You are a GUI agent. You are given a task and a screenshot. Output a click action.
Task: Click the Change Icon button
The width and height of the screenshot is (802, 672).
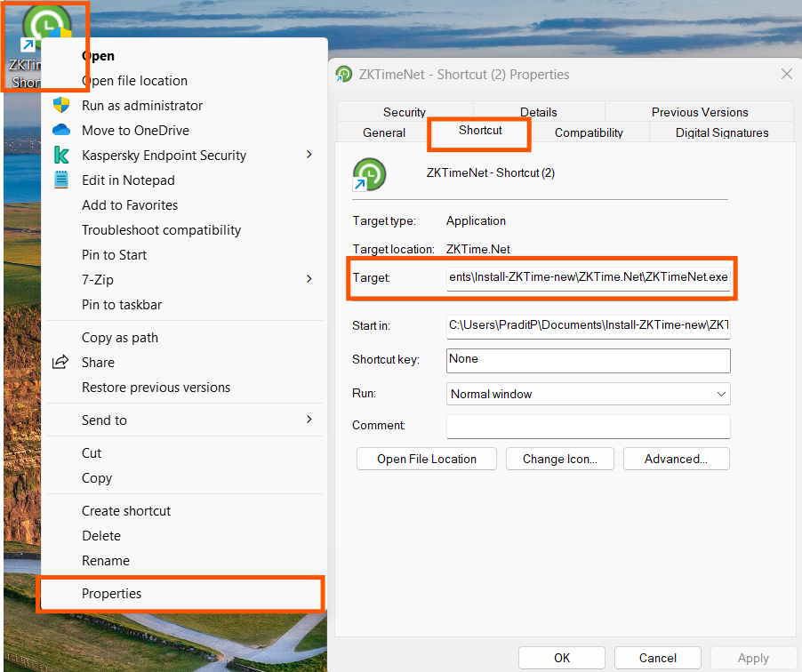(x=559, y=459)
